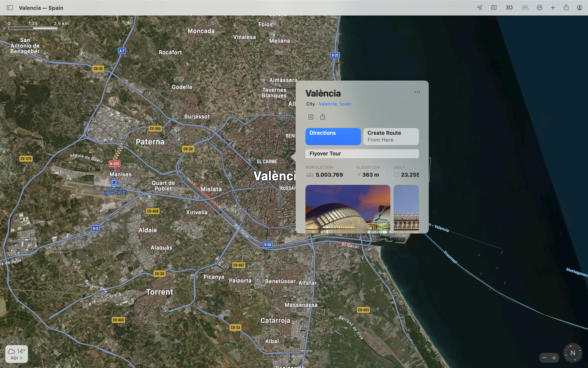
Task: Click the CV-365 road shield
Action: pyautogui.click(x=155, y=129)
